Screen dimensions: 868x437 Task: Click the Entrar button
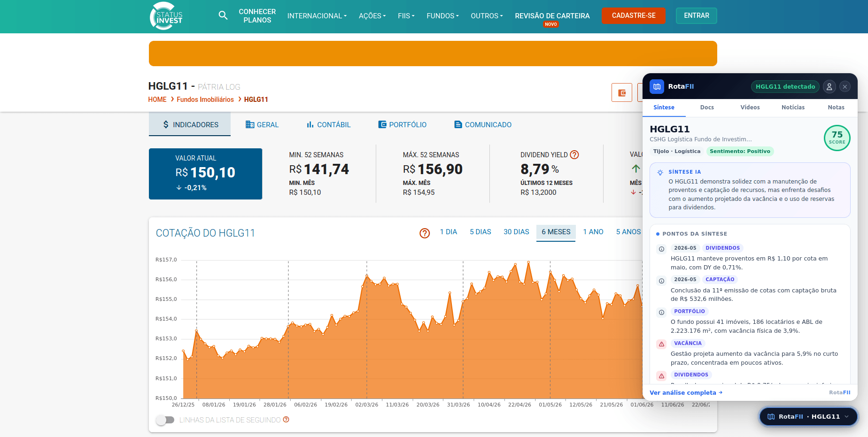[x=697, y=15]
